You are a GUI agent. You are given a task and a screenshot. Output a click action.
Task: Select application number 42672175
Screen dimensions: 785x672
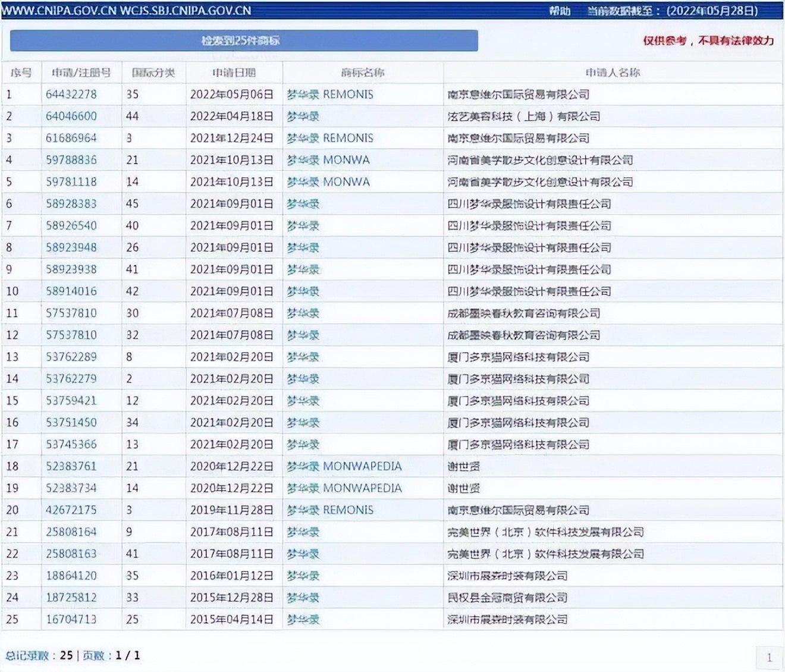click(x=71, y=510)
